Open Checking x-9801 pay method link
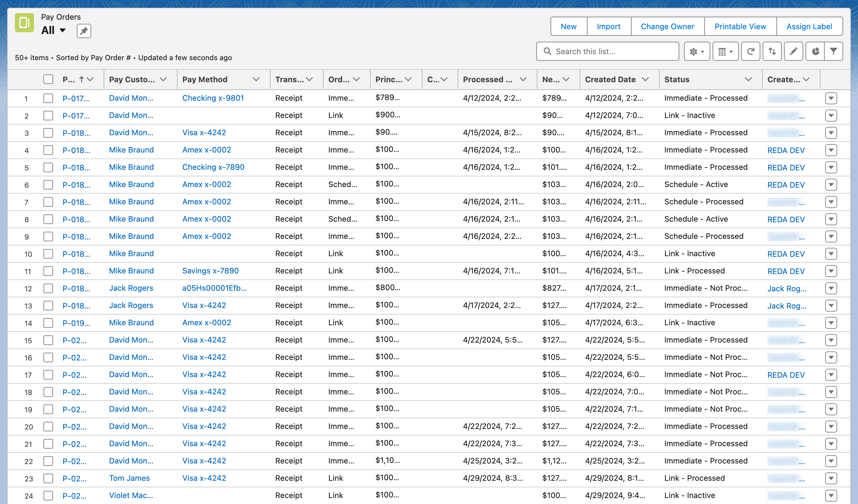 click(x=213, y=98)
